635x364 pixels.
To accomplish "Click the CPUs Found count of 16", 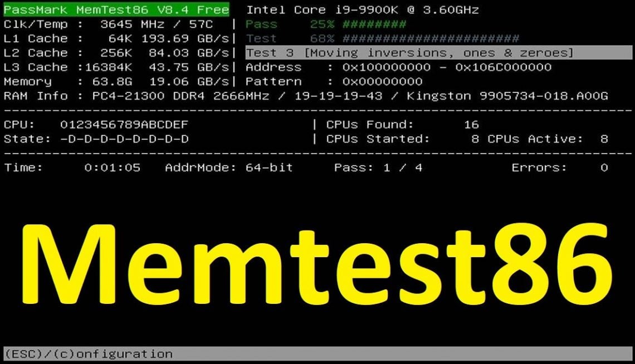I will [x=471, y=124].
